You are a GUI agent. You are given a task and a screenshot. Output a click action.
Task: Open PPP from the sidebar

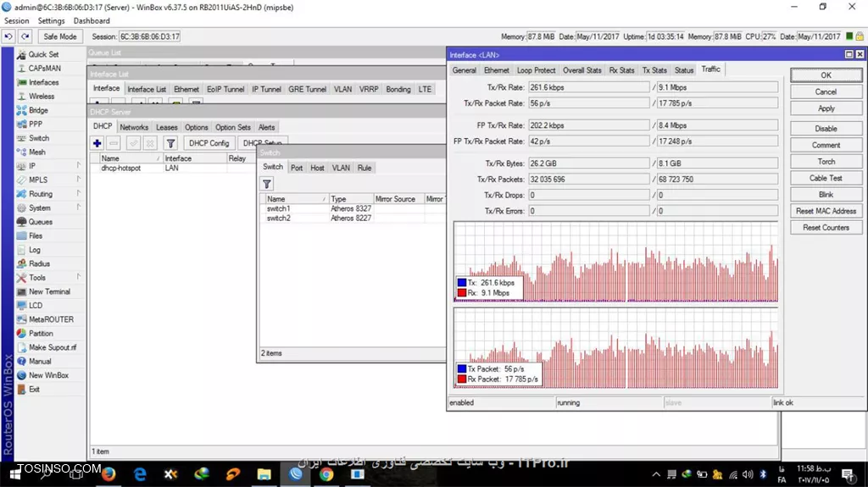[36, 124]
